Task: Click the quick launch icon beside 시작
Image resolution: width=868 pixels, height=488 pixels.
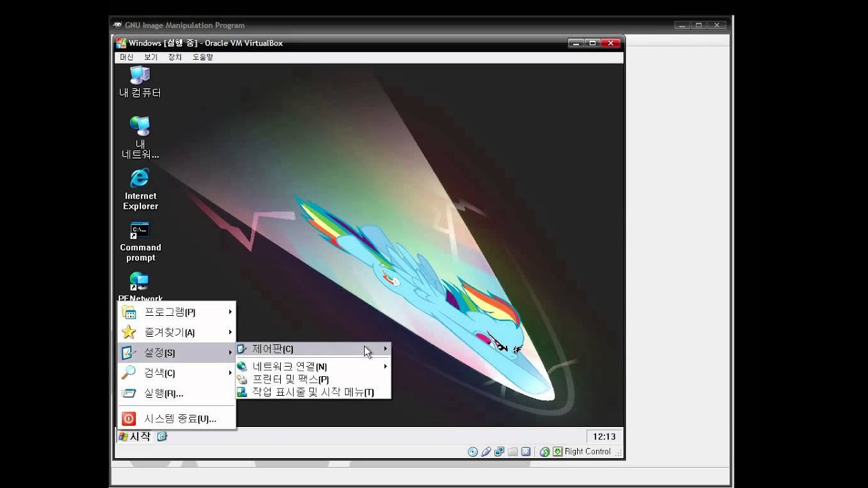Action: (x=162, y=436)
